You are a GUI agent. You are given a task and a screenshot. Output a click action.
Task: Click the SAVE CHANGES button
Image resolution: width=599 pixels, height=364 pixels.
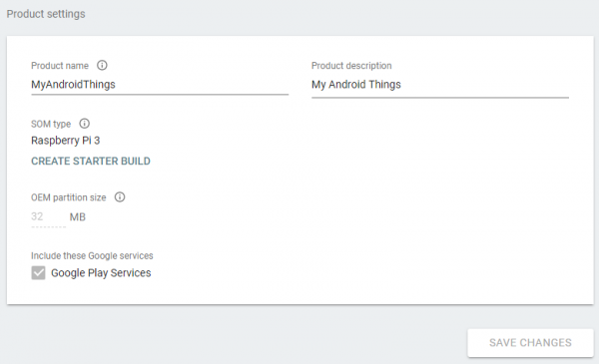pyautogui.click(x=530, y=343)
